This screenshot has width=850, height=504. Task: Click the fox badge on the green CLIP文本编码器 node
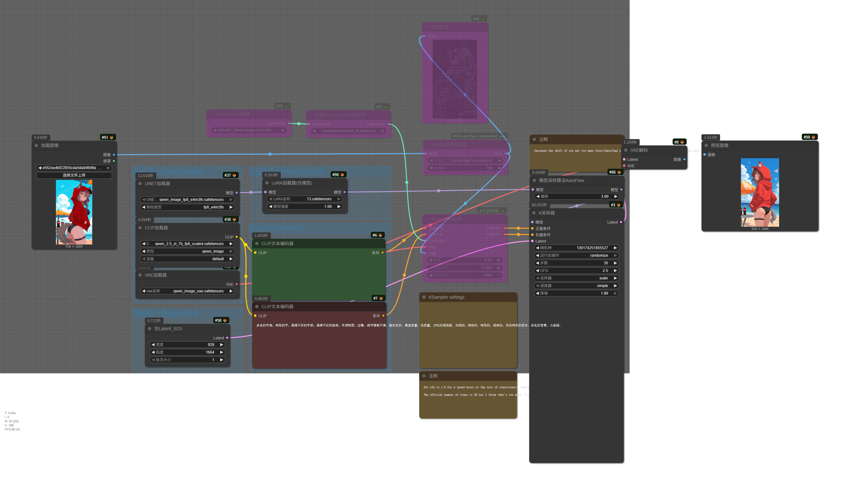(x=381, y=235)
